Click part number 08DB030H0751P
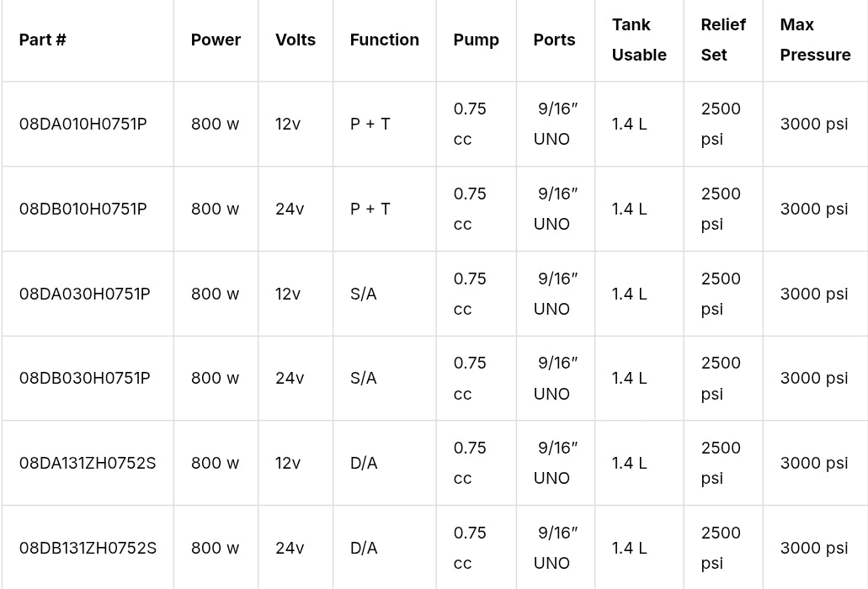The width and height of the screenshot is (868, 589). coord(85,378)
